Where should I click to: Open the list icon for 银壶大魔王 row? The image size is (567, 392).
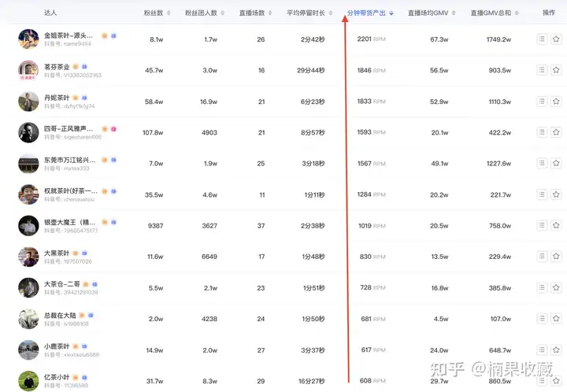541,225
